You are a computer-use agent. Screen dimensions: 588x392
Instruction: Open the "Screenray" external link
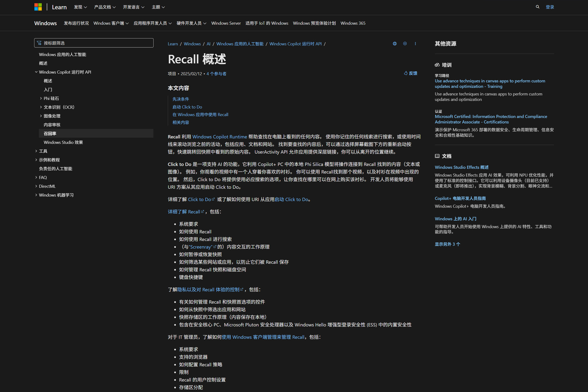pos(202,247)
